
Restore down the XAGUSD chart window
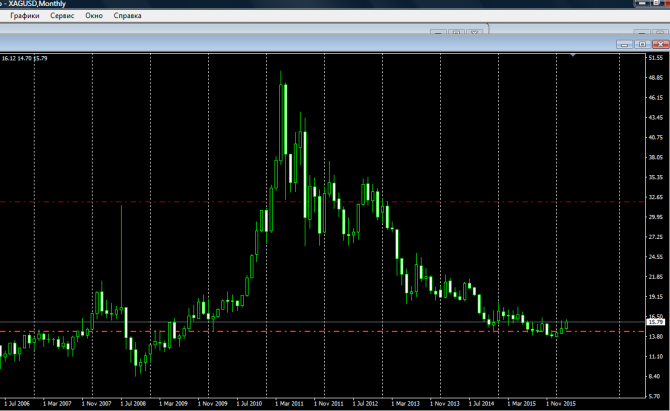tap(642, 44)
